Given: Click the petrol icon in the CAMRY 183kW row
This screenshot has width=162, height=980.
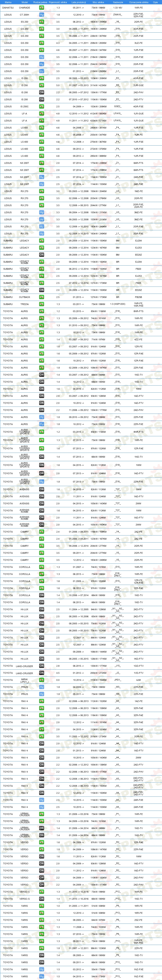Looking at the screenshot, I should pyautogui.click(x=41, y=560).
